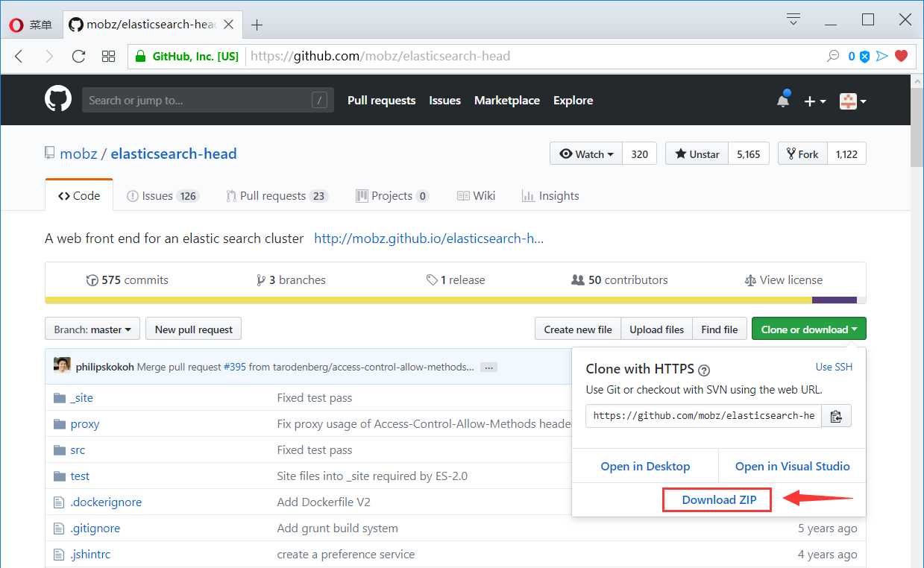The width and height of the screenshot is (924, 568).
Task: Click the yellow language stats bar
Action: [x=428, y=300]
